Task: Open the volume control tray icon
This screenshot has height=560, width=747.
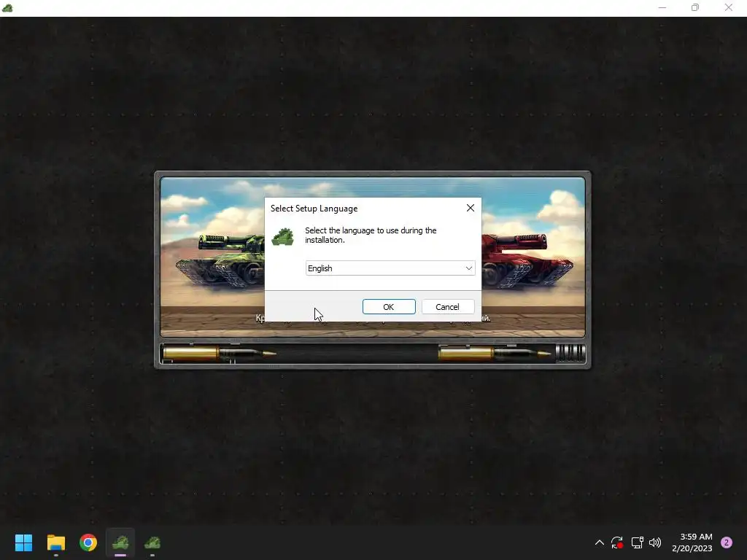Action: click(655, 542)
